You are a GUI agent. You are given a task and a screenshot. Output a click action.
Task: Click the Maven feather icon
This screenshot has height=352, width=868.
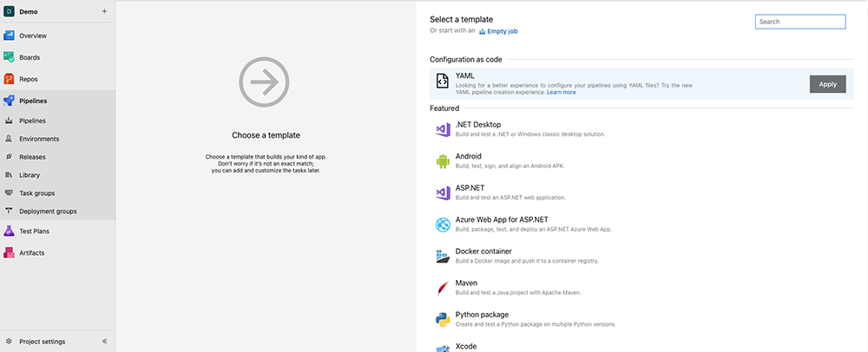442,288
